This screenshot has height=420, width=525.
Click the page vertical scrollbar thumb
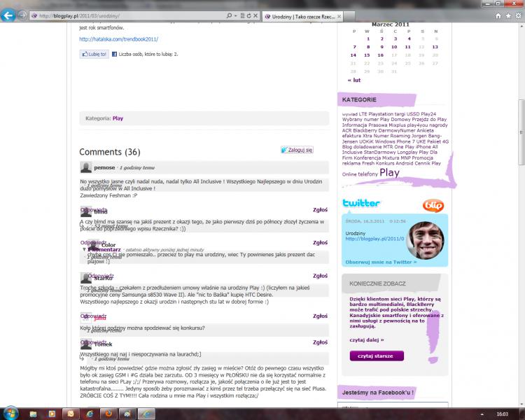[521, 132]
